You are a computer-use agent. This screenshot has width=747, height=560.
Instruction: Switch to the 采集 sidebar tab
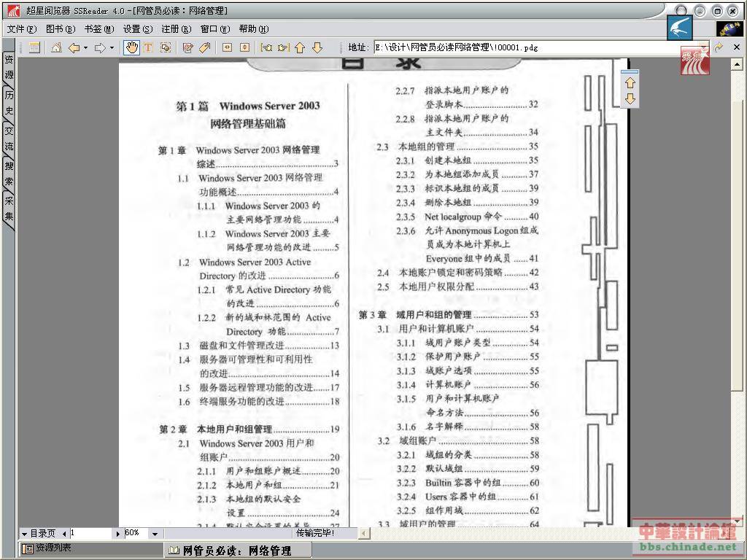(x=9, y=209)
